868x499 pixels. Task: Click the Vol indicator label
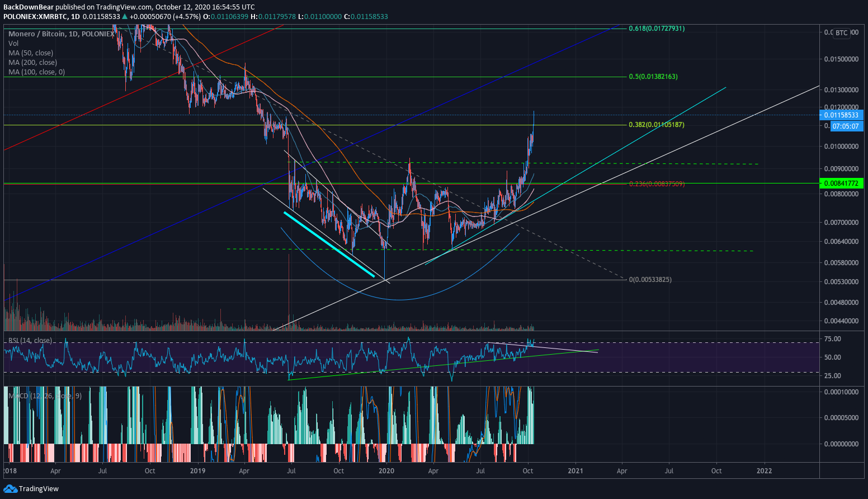click(13, 44)
